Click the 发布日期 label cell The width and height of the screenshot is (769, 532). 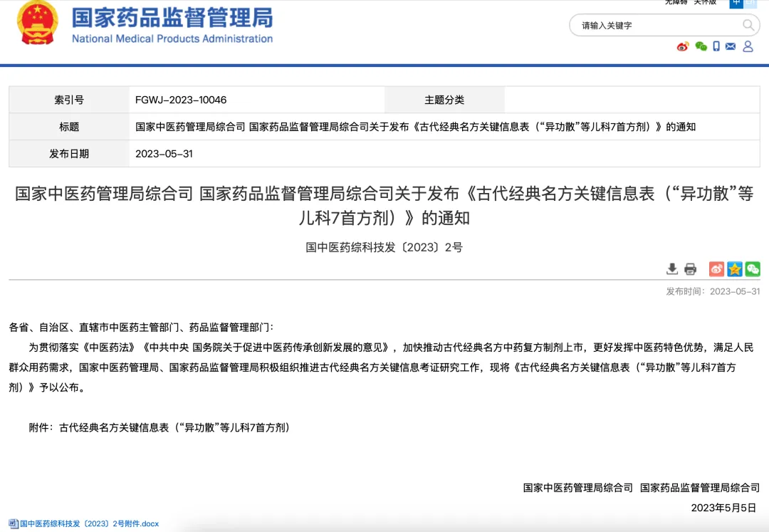pyautogui.click(x=69, y=154)
